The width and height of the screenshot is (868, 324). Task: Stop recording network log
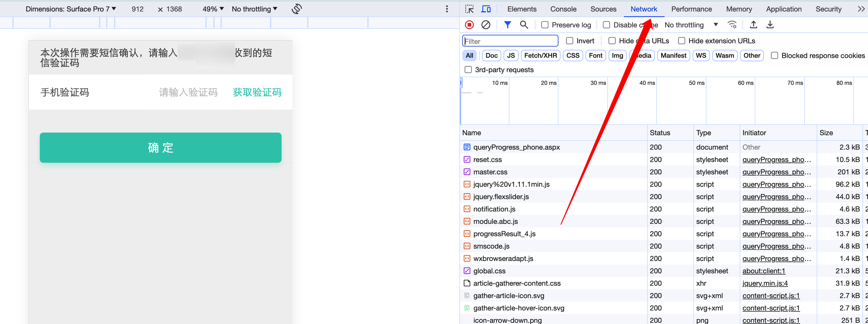tap(469, 24)
